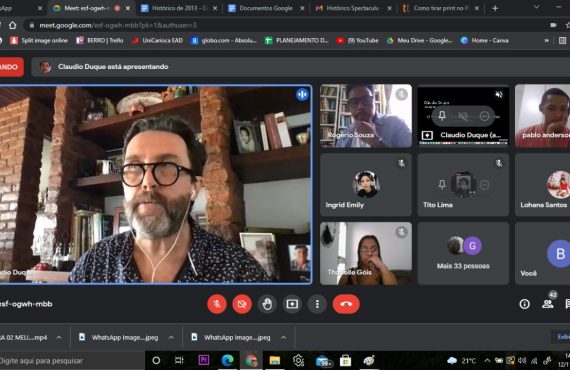Screen dimensions: 570x370
Task: Switch to Documentos Google tab
Action: point(266,8)
